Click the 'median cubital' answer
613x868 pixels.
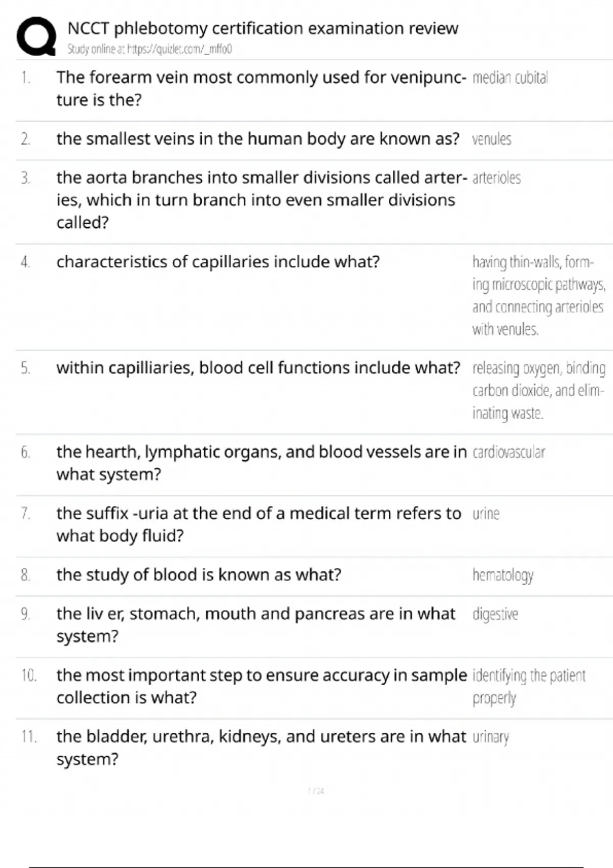pos(510,78)
